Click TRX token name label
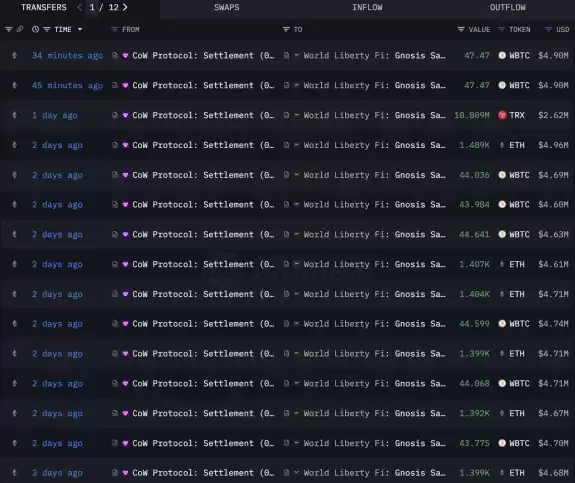 click(x=517, y=115)
